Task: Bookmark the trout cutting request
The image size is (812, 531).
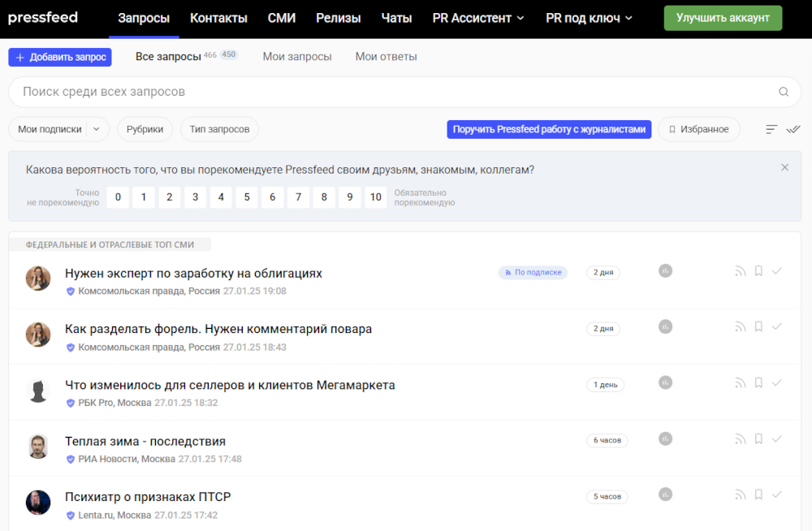Action: [758, 326]
